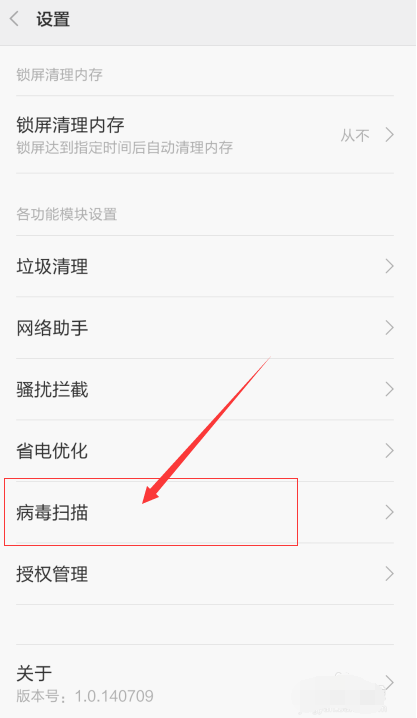Tap the chevron on 网络助手 row
Image resolution: width=417 pixels, height=718 pixels.
pos(389,328)
